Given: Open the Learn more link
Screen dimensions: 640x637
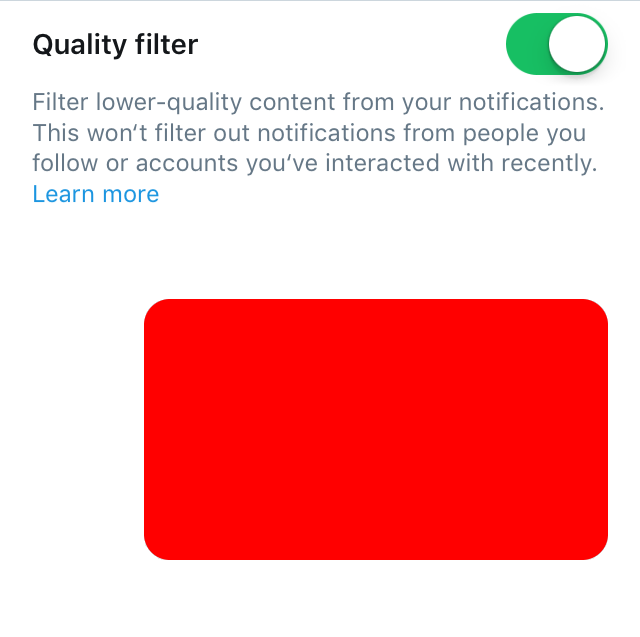Looking at the screenshot, I should [96, 194].
